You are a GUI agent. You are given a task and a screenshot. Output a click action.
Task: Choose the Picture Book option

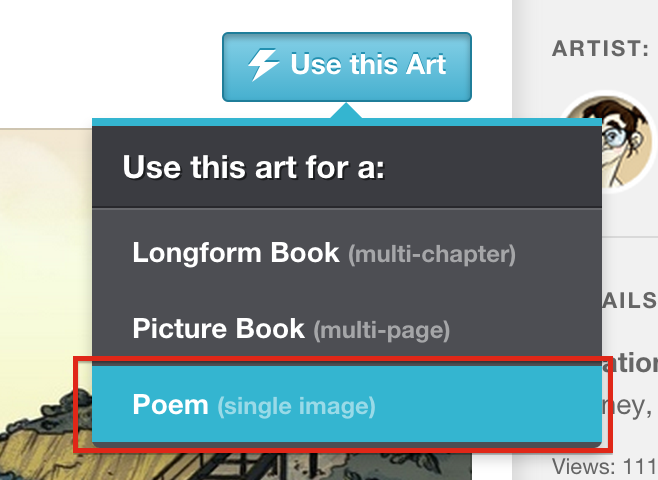[347, 329]
